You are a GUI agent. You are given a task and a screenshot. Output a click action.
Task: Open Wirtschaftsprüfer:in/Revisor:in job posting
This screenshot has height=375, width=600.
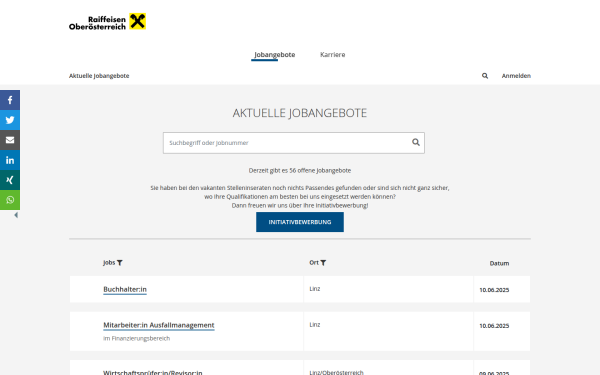[x=153, y=372]
